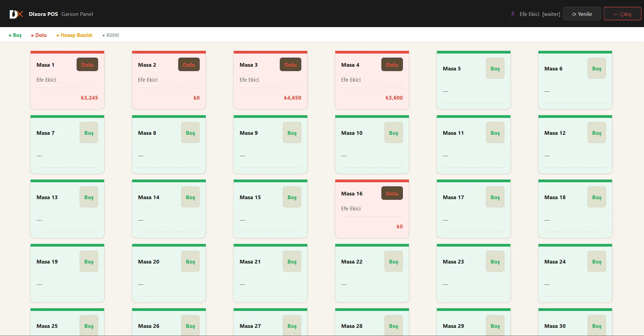Viewport: 644px width, 336px height.
Task: Choose the Masa 15 table card
Action: [271, 209]
